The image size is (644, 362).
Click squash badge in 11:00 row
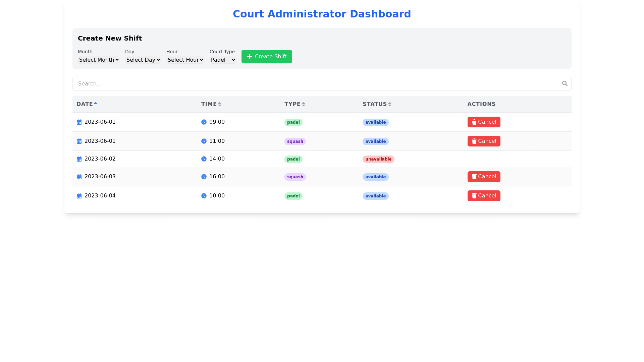(295, 141)
